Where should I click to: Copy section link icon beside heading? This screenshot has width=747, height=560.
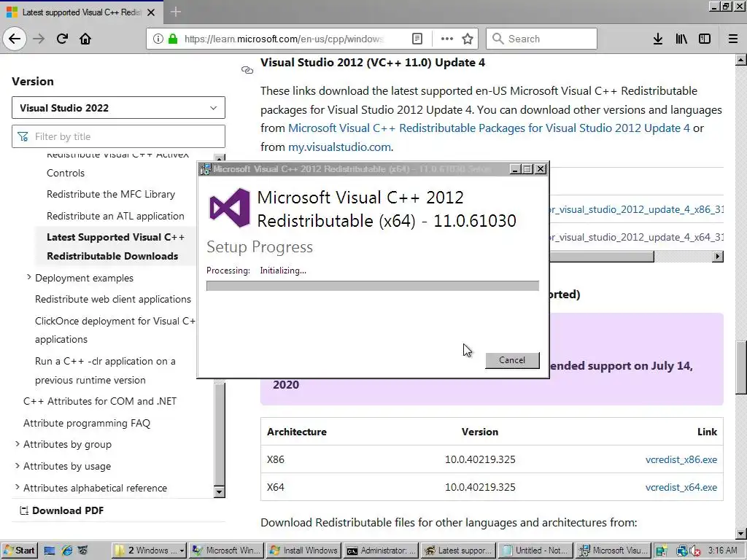(247, 70)
